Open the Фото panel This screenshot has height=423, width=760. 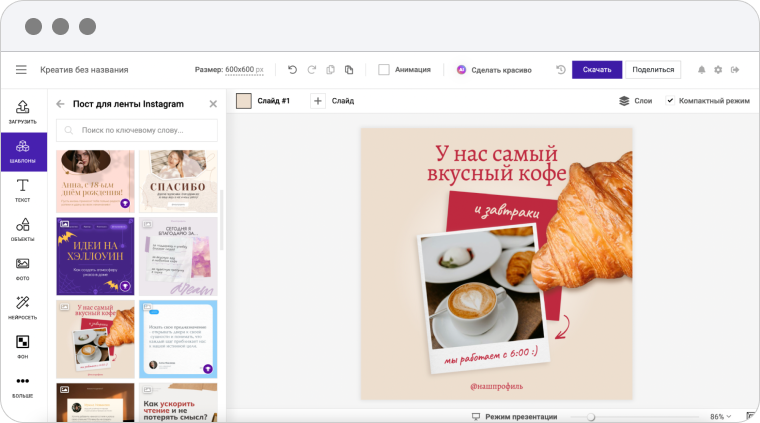pyautogui.click(x=22, y=268)
